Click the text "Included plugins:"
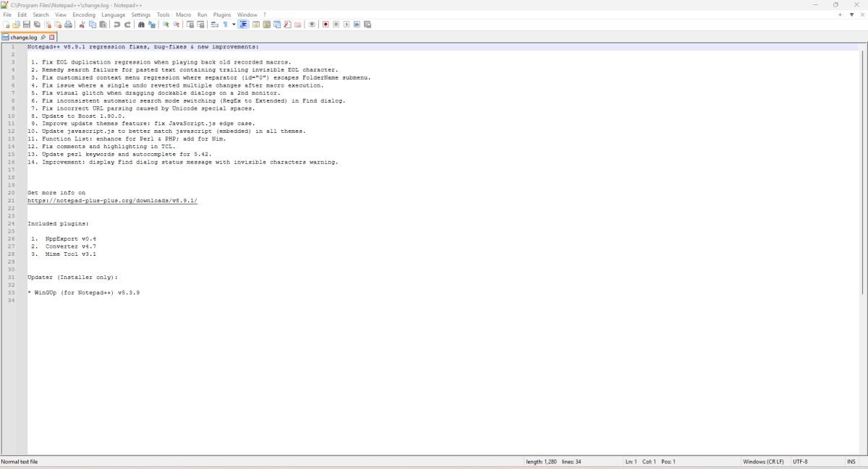Viewport: 868px width, 469px height. 58,224
